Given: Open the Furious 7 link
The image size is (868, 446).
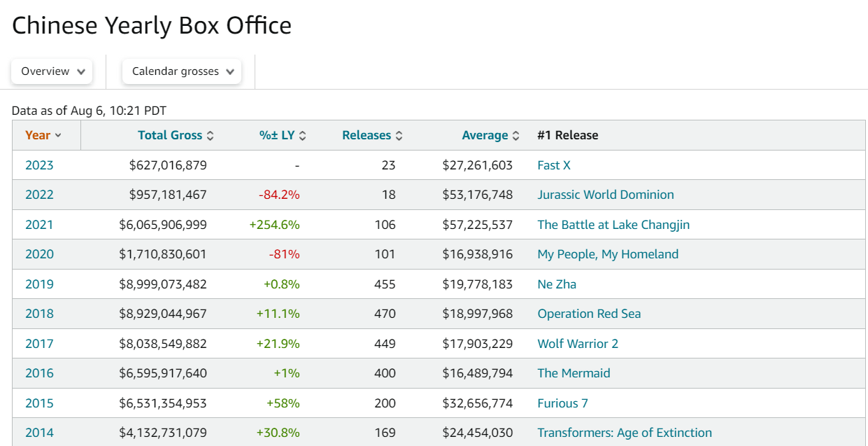Looking at the screenshot, I should pyautogui.click(x=562, y=403).
